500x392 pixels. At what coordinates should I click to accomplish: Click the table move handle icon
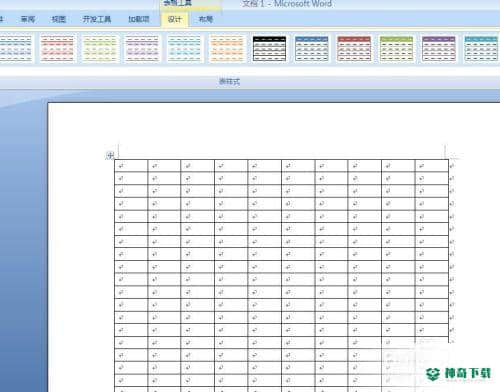click(110, 155)
